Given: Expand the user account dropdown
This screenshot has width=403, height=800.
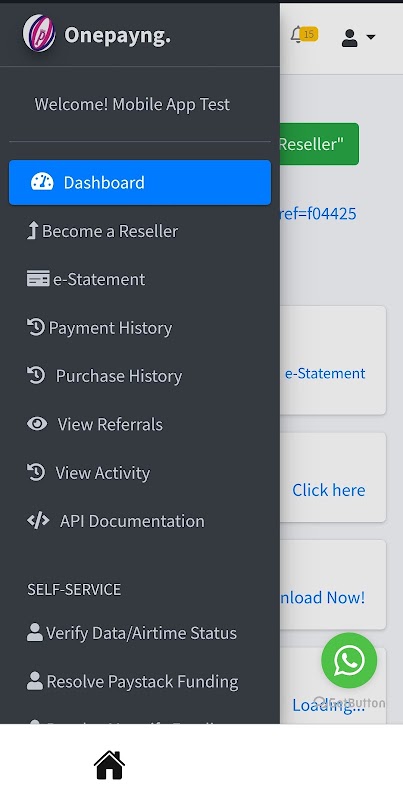Looking at the screenshot, I should click(x=358, y=38).
